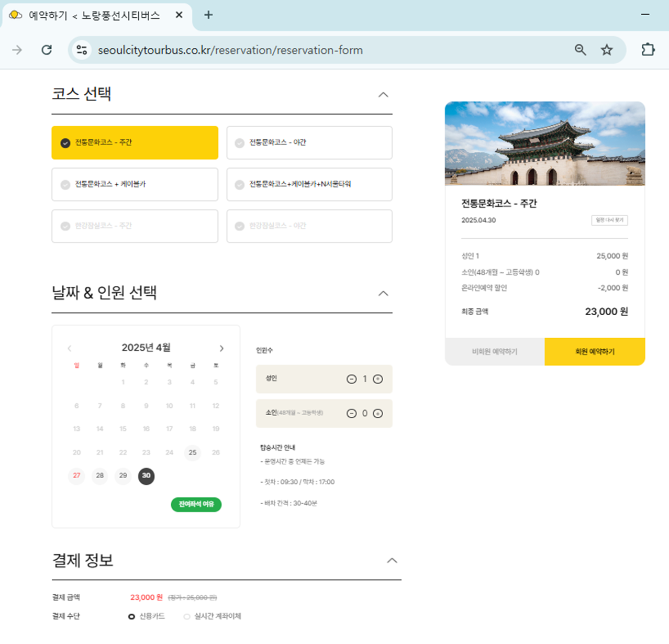Collapse the 결제 정보 section
Viewport: 669px width, 644px height.
tap(392, 560)
